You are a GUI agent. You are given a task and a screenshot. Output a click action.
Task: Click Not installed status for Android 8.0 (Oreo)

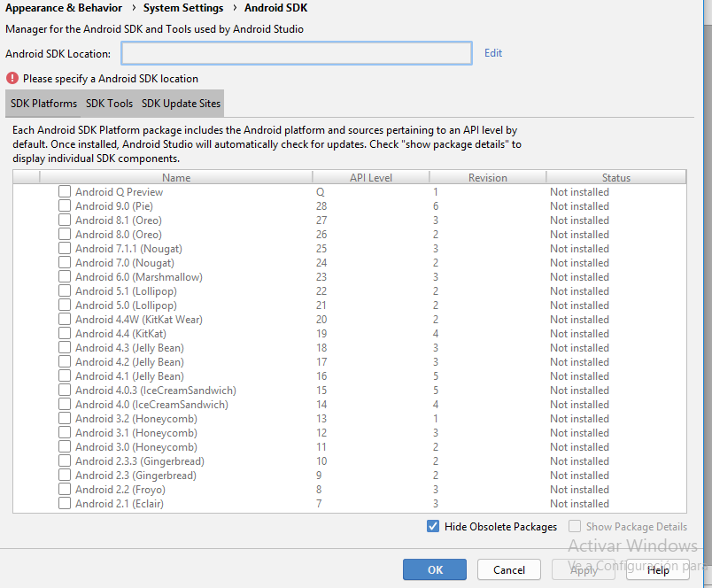[579, 235]
